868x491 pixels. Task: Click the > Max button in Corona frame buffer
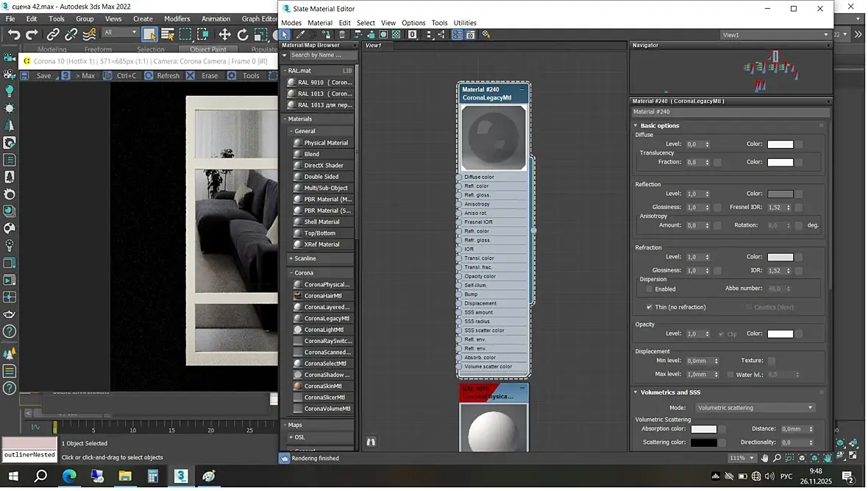click(x=78, y=75)
